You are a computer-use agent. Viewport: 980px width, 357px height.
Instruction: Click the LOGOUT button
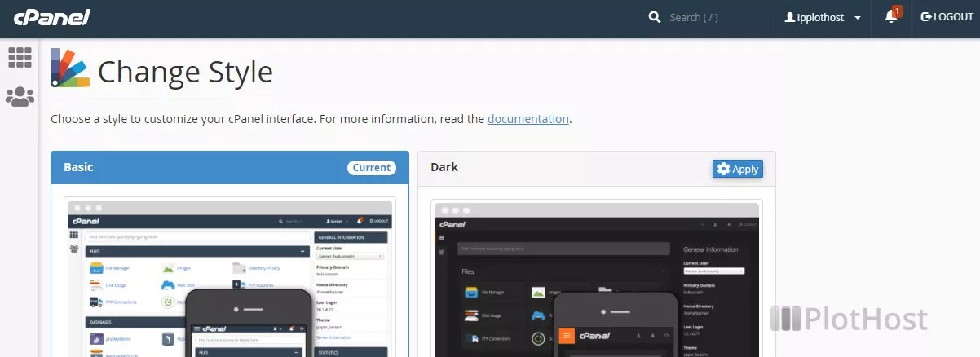tap(947, 17)
